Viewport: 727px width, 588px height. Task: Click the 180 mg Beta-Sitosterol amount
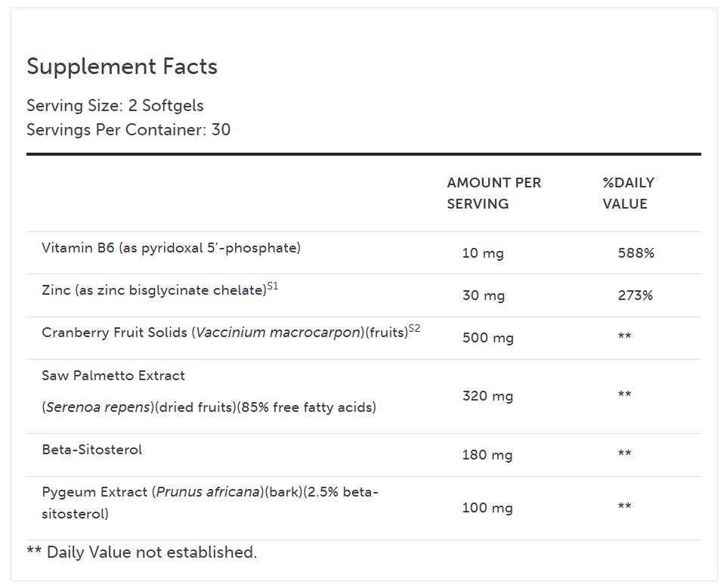tap(487, 455)
